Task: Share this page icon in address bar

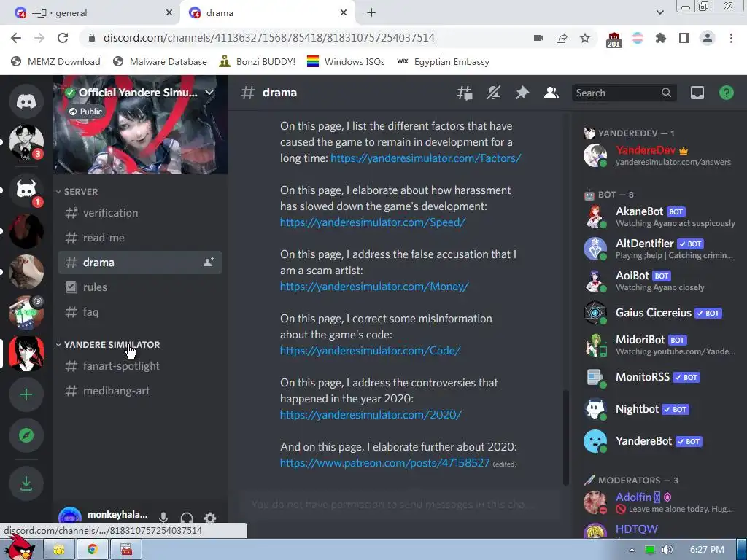Action: 562,38
